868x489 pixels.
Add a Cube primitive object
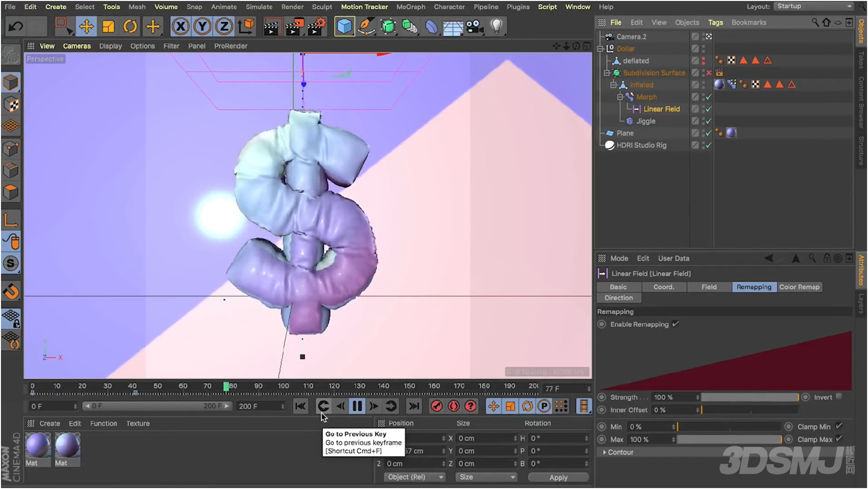344,26
